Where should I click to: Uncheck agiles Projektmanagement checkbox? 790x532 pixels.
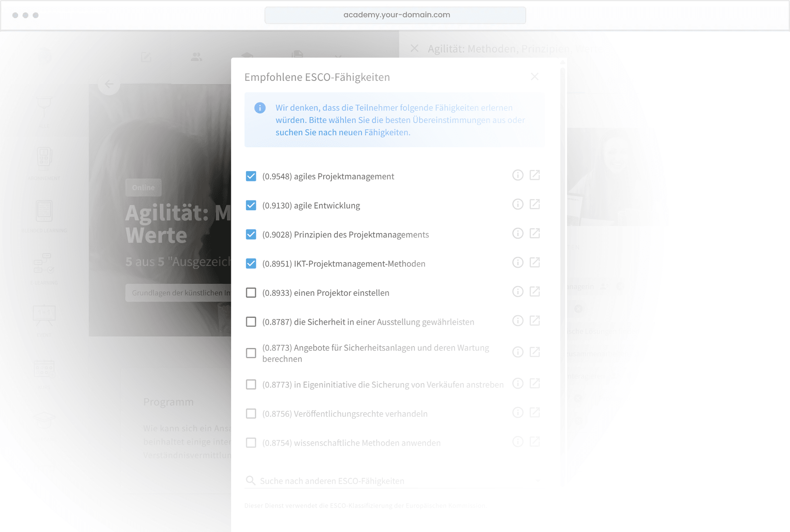point(251,176)
